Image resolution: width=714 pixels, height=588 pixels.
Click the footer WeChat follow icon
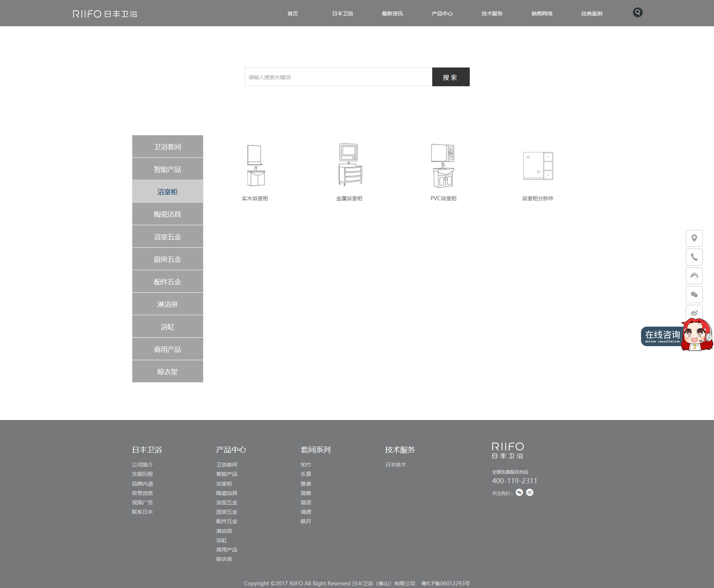click(x=519, y=492)
